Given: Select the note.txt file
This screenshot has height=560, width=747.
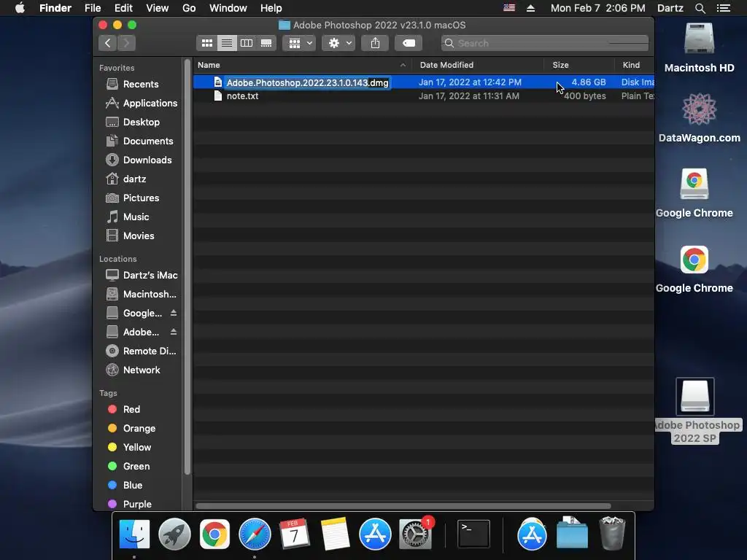Looking at the screenshot, I should click(x=242, y=96).
